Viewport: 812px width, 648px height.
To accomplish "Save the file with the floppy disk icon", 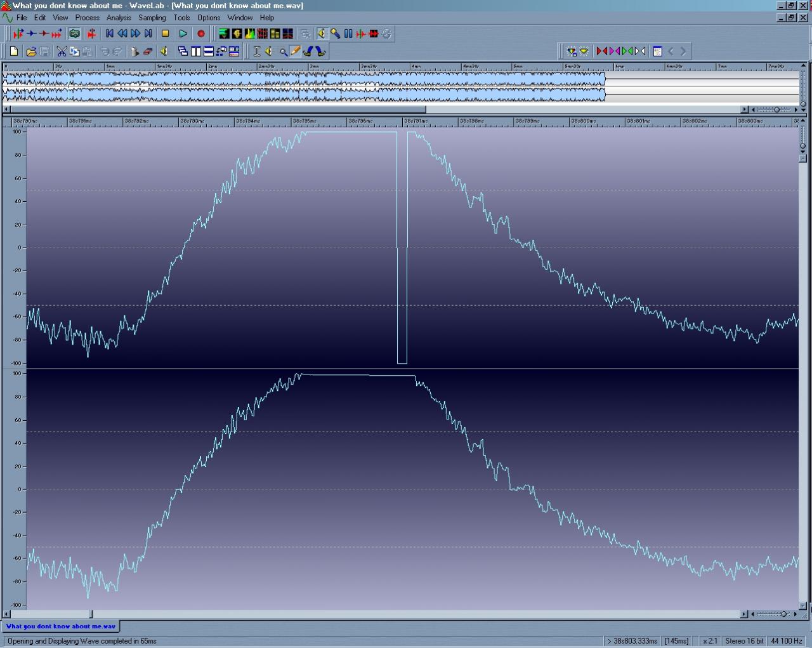I will pos(44,51).
